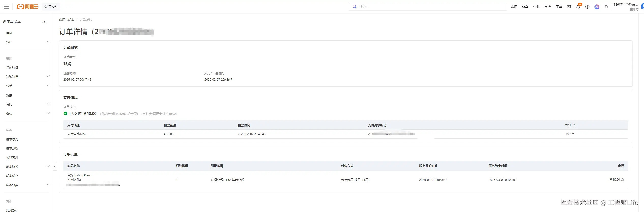Launch the Cloud Shell terminal icon
The image size is (644, 212).
coord(569,7)
